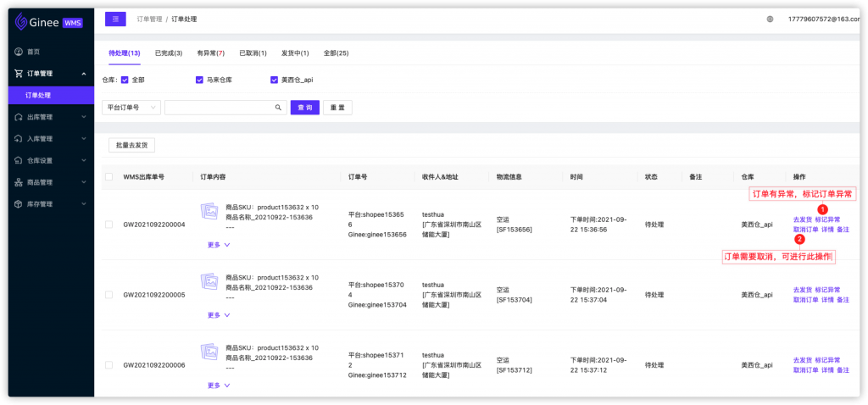
Task: Click the 查询 search button
Action: tap(305, 108)
